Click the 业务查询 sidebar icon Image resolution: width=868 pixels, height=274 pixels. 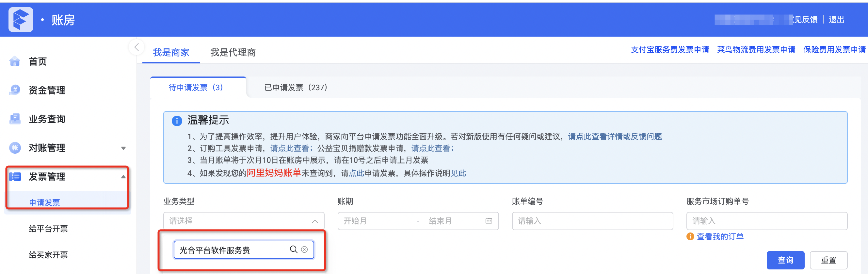pyautogui.click(x=15, y=119)
